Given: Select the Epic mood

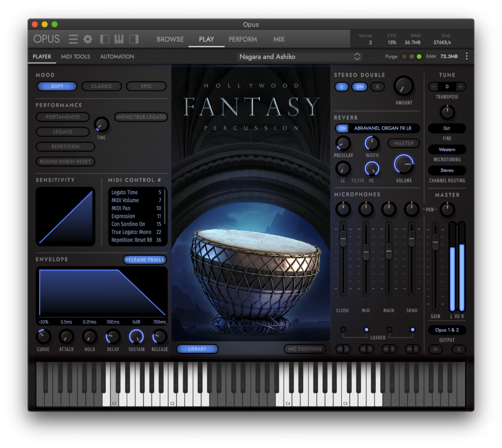Looking at the screenshot, I should (x=146, y=86).
